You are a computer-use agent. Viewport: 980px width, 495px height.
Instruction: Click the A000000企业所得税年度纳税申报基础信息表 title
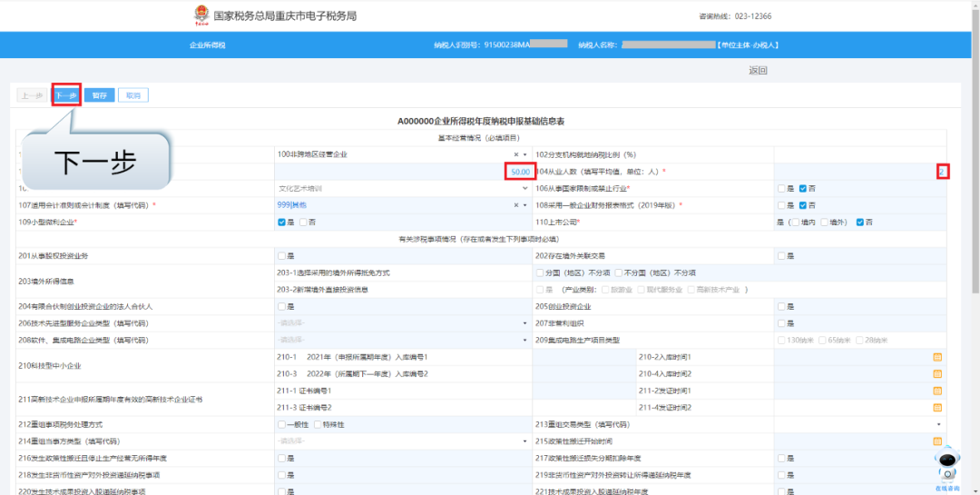pos(481,120)
